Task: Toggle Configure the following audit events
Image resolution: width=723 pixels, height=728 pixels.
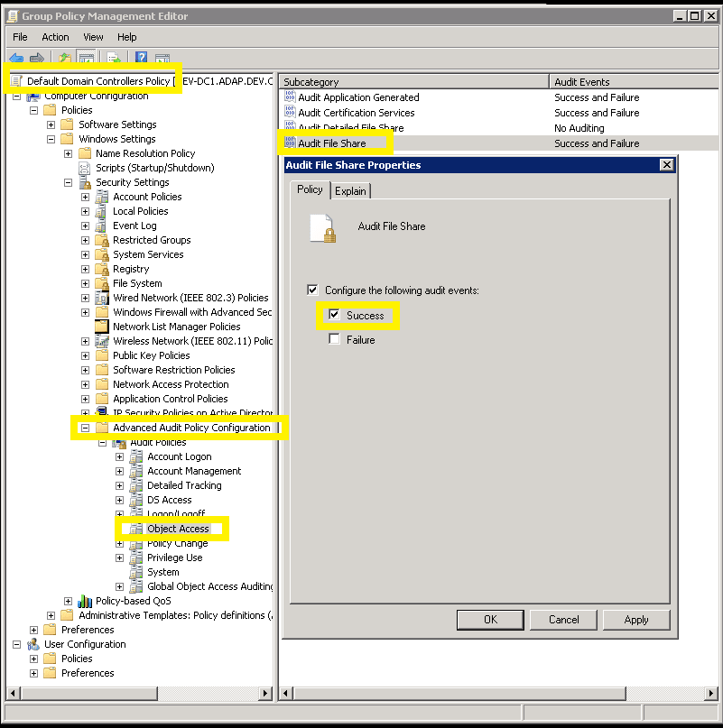Action: pyautogui.click(x=313, y=290)
